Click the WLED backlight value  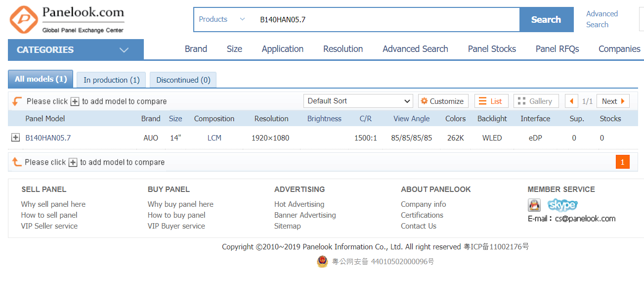click(492, 138)
